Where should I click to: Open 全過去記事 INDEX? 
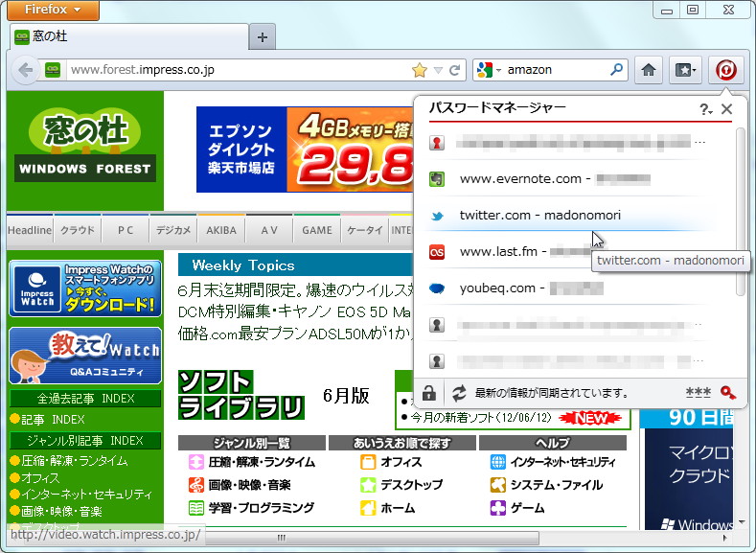pos(85,399)
